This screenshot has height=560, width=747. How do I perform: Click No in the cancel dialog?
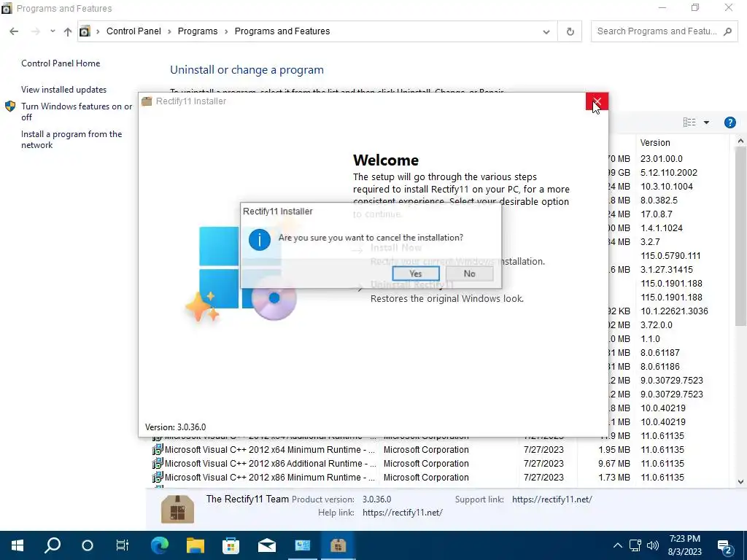click(x=469, y=273)
